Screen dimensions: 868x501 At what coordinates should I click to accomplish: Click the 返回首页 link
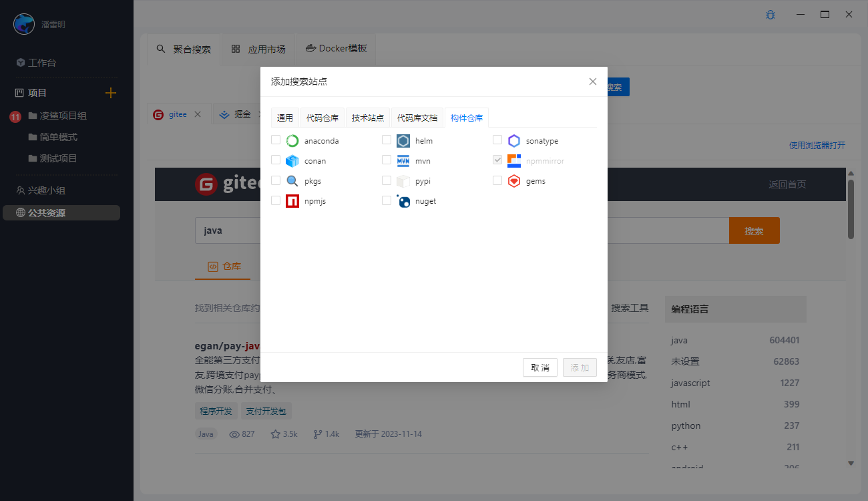[787, 184]
